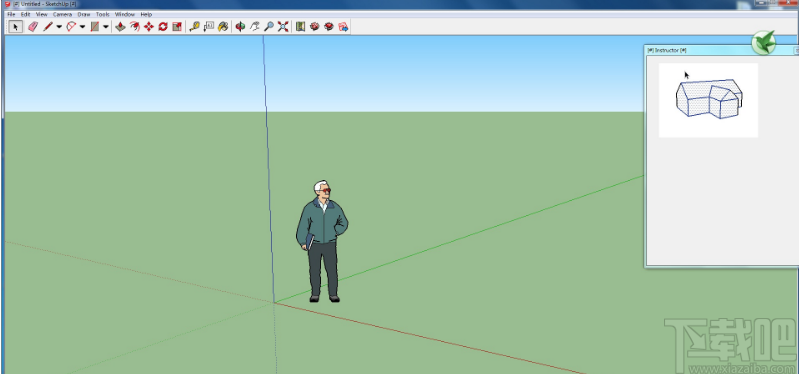Viewport: 799px width, 374px height.
Task: Open the View menu
Action: 41,15
